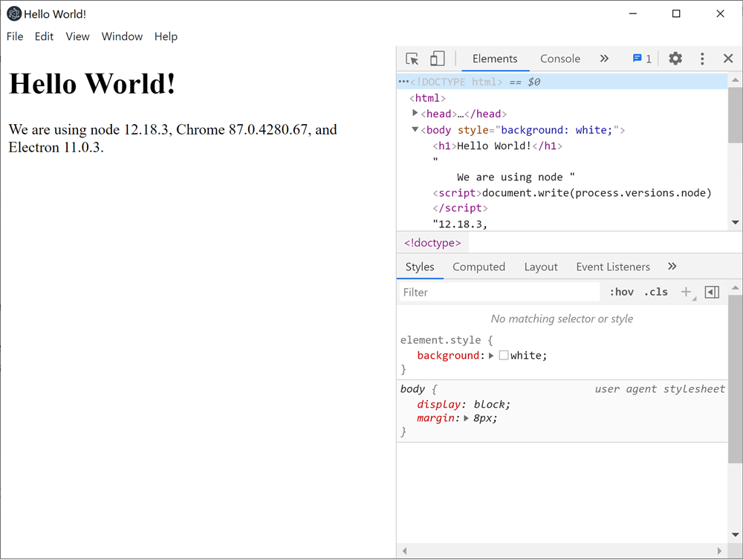
Task: Open the customize DevTools three-dot menu
Action: click(x=701, y=58)
